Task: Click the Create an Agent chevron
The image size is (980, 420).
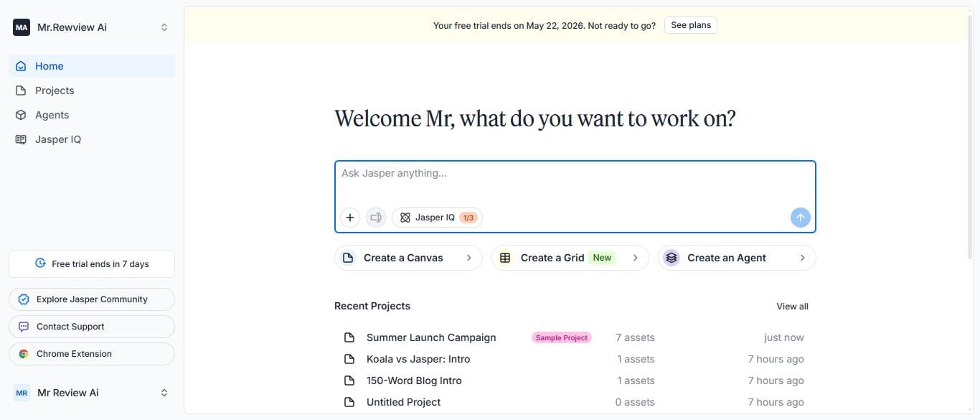Action: click(x=802, y=258)
